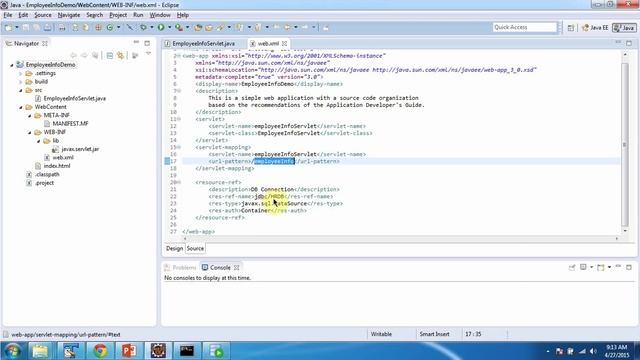Click the Quick Access search field
The width and height of the screenshot is (640, 360).
point(524,27)
